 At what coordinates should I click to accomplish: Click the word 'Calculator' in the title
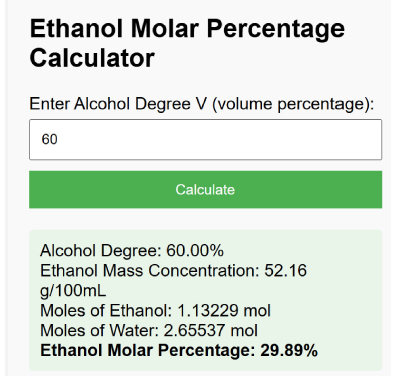[x=92, y=58]
